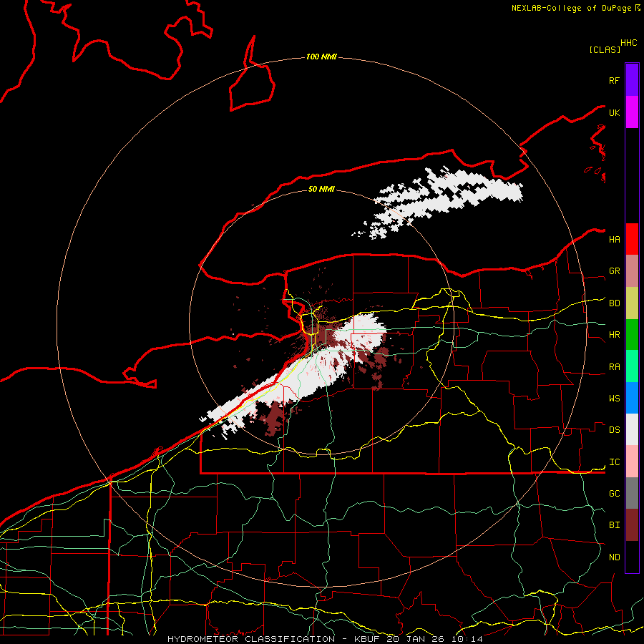Click the 'HHC' product code text
The image size is (644, 644).
click(629, 43)
